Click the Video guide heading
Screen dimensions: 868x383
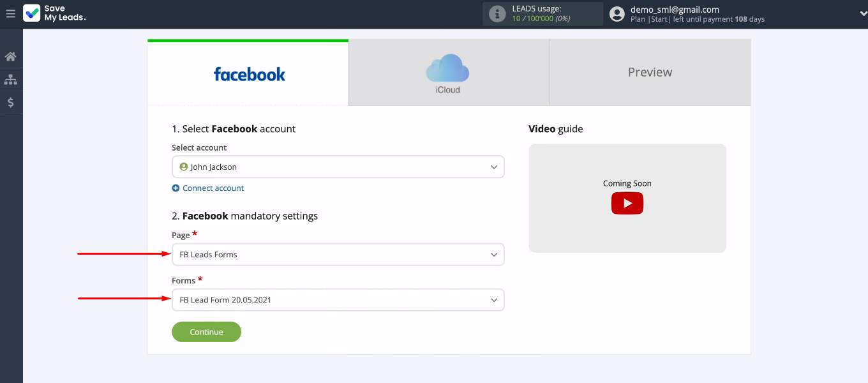[x=555, y=129]
